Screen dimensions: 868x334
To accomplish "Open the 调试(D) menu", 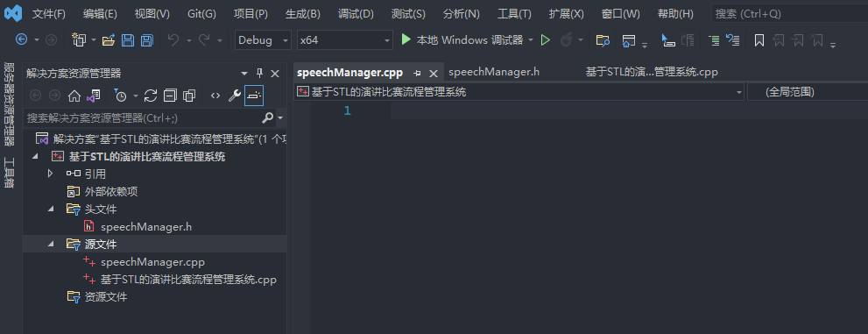I will (x=356, y=14).
